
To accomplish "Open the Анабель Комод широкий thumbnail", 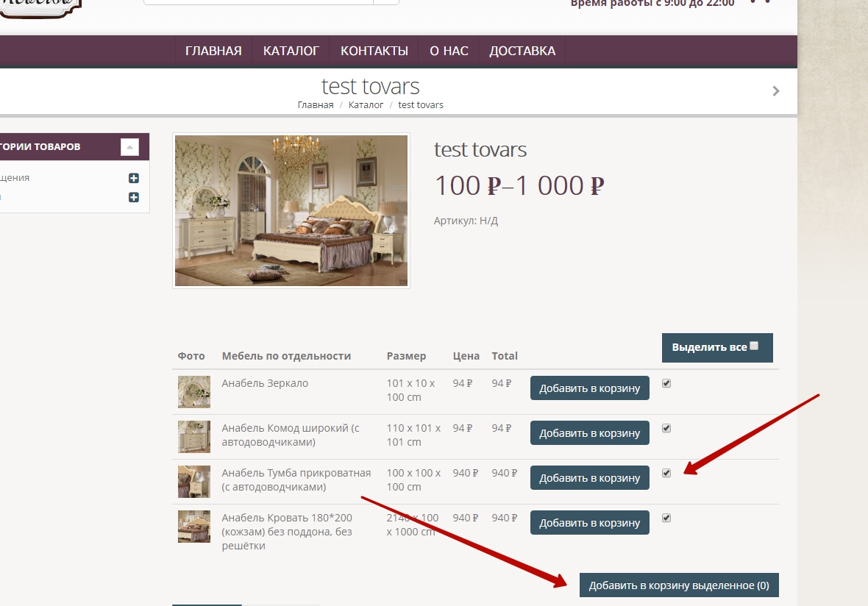I will (x=193, y=436).
